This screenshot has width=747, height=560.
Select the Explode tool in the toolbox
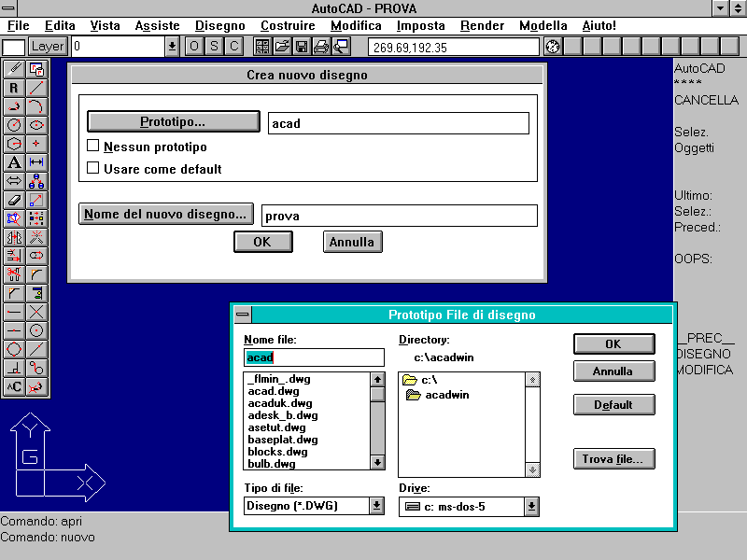click(36, 237)
